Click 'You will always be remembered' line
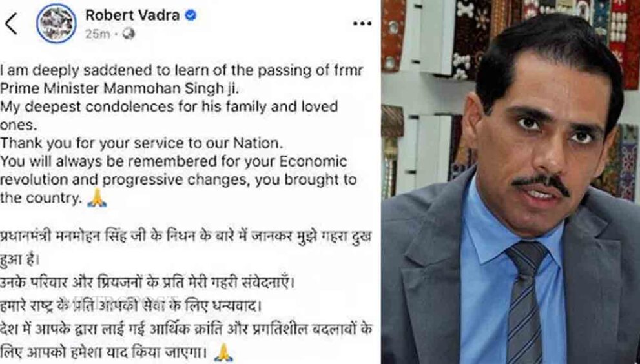Viewport: 640px width, 364px height. tap(174, 162)
